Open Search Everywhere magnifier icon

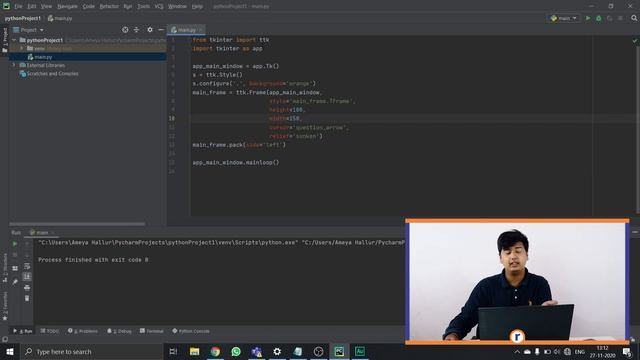[634, 18]
